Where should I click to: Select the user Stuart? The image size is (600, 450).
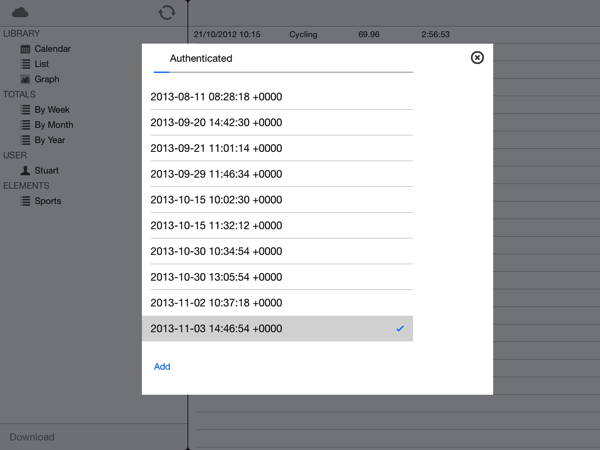[47, 170]
